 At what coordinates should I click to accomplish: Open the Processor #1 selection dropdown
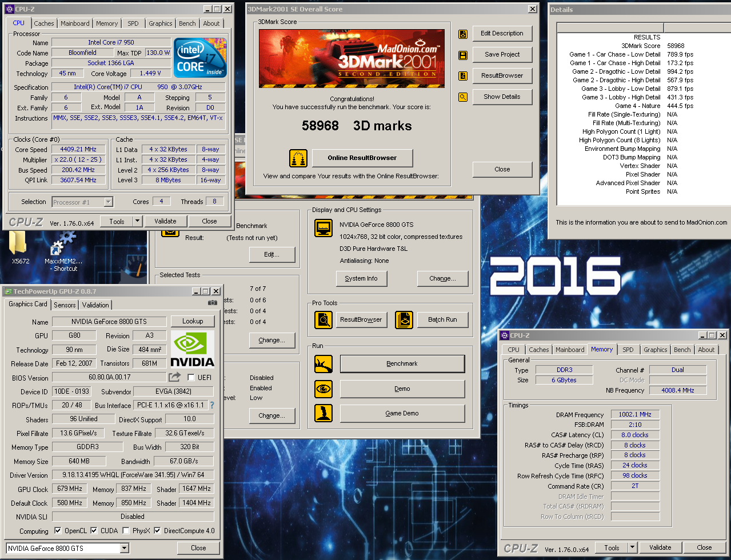coord(108,202)
